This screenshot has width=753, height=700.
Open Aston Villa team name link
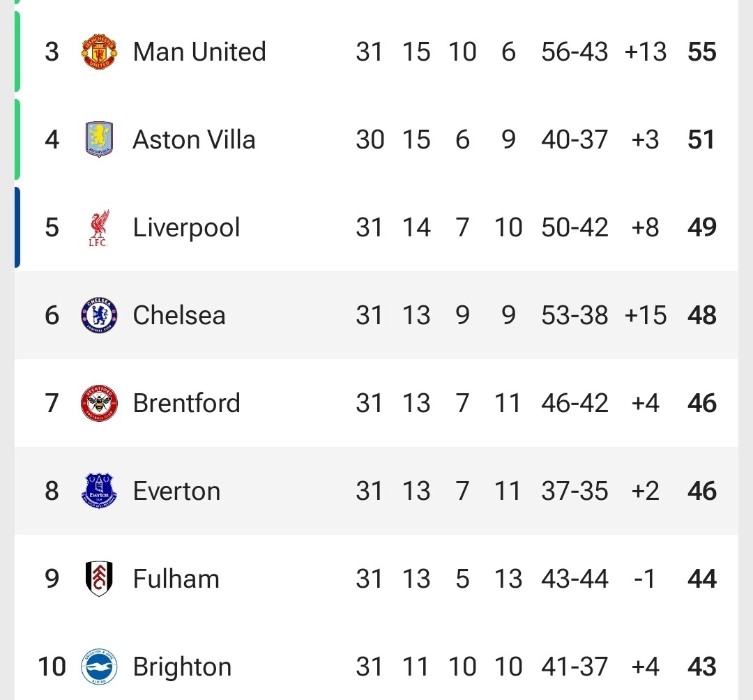click(x=194, y=139)
